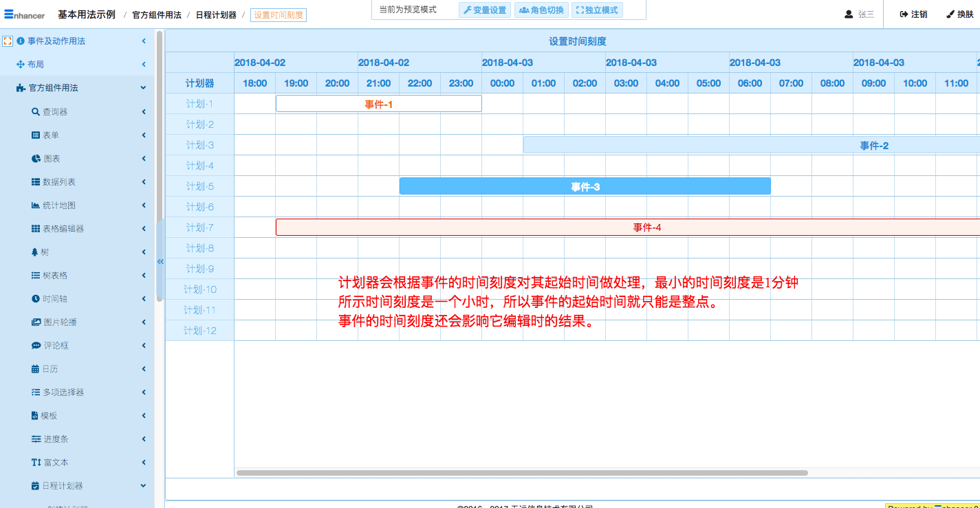
Task: Expand the 表单 submenu arrow
Action: click(x=144, y=135)
